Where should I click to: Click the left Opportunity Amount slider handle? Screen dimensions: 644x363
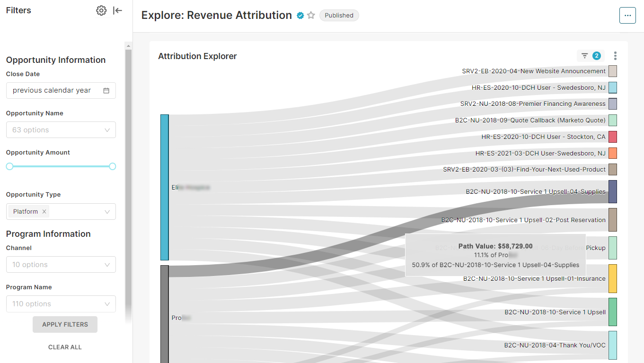[x=9, y=166]
